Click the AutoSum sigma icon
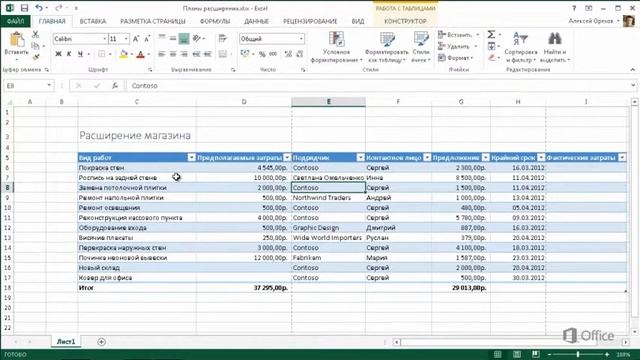The width and height of the screenshot is (640, 360). point(491,35)
